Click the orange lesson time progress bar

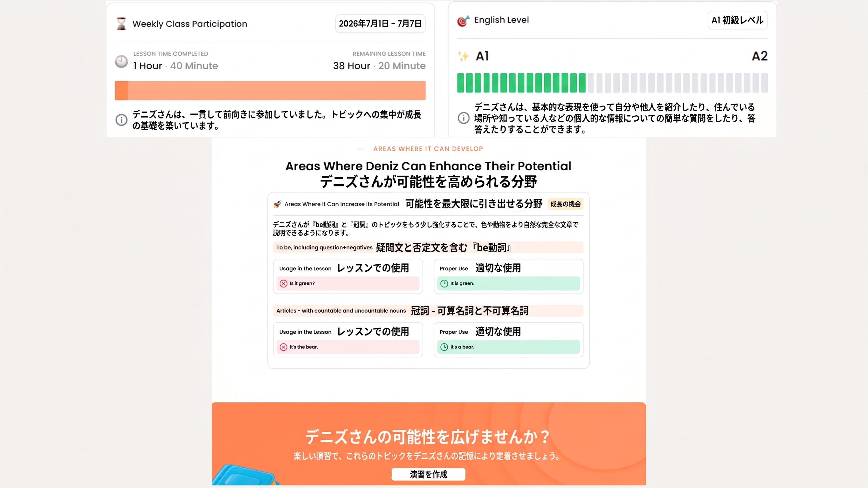point(270,91)
